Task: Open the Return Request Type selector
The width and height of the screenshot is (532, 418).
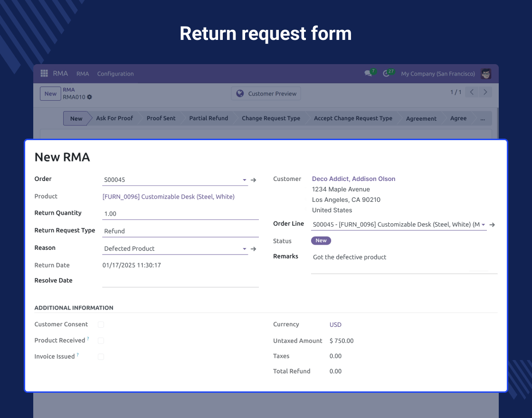Action: tap(180, 231)
